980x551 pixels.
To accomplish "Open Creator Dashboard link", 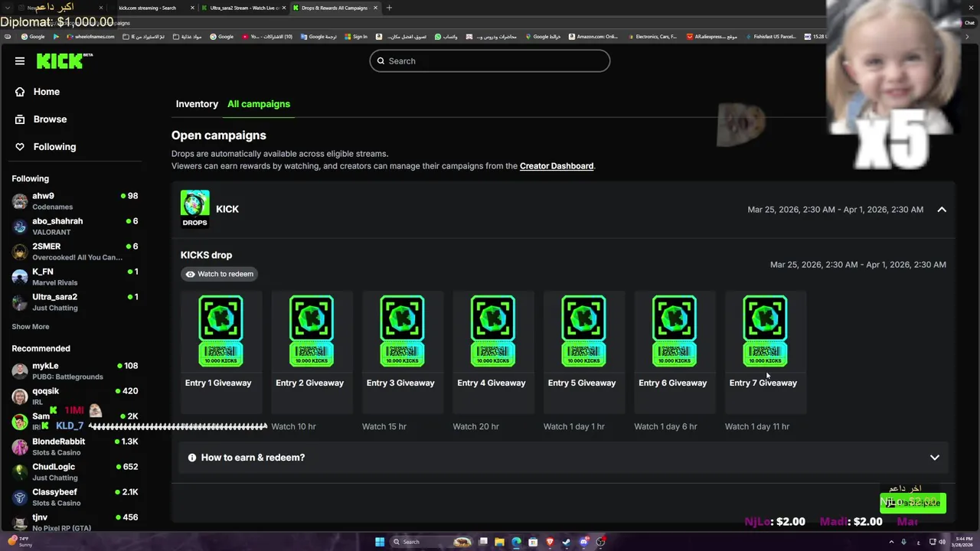I will pos(557,166).
